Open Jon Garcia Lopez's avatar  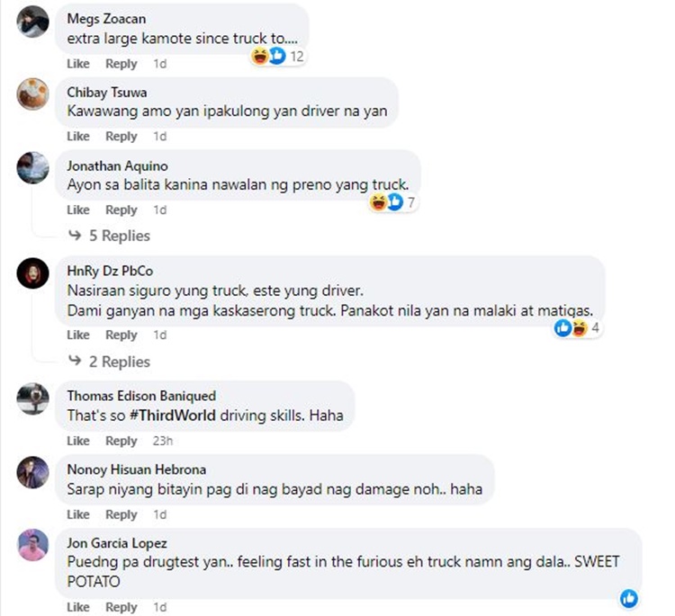coord(32,545)
